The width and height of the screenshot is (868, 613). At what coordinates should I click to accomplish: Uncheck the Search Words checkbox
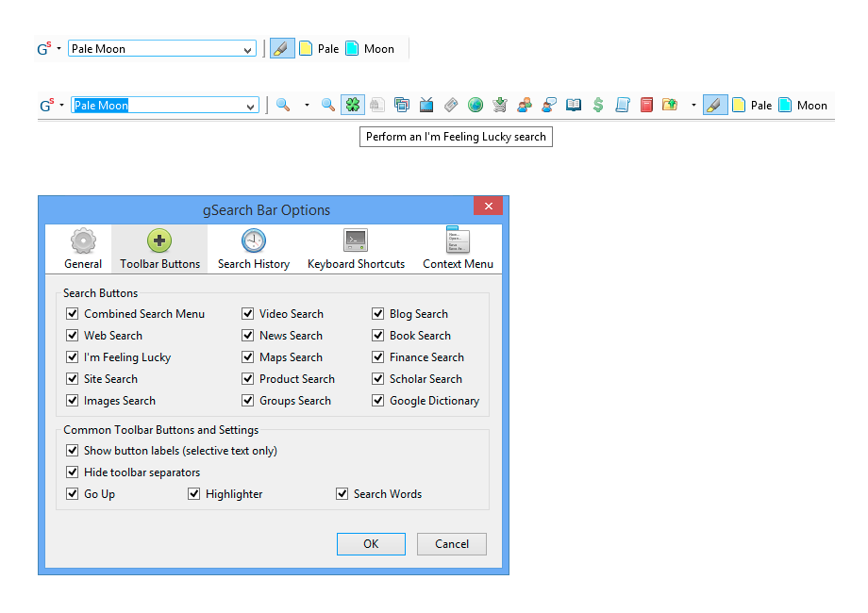342,493
